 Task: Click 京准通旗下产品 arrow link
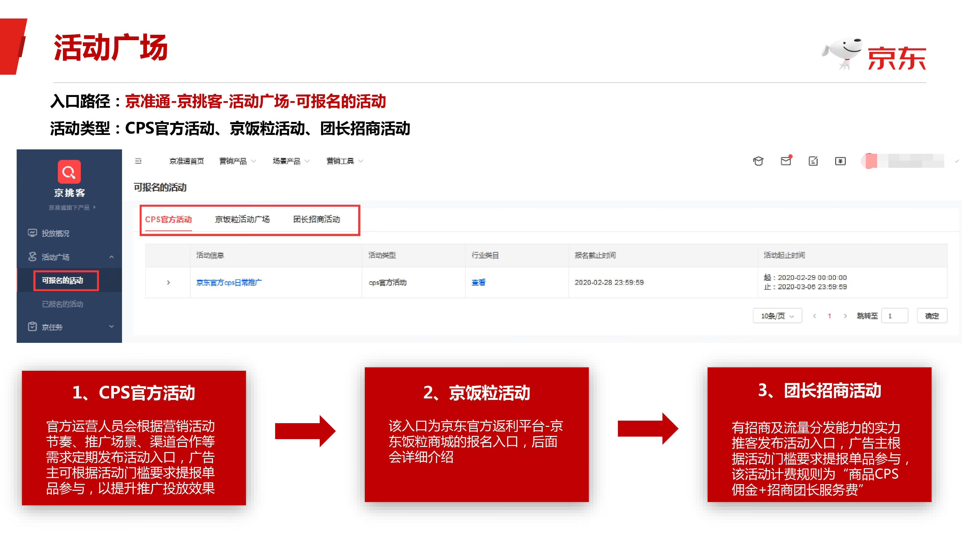tap(72, 208)
